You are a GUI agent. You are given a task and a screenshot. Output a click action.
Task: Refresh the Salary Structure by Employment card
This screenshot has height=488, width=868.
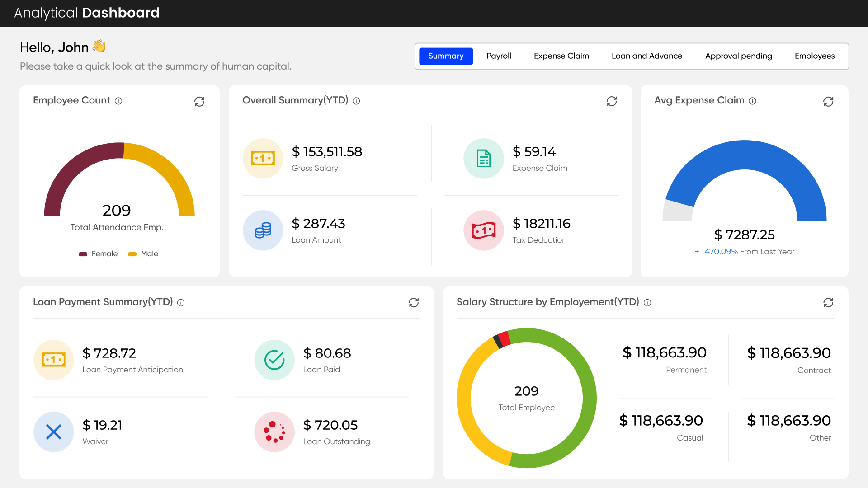[x=828, y=303]
